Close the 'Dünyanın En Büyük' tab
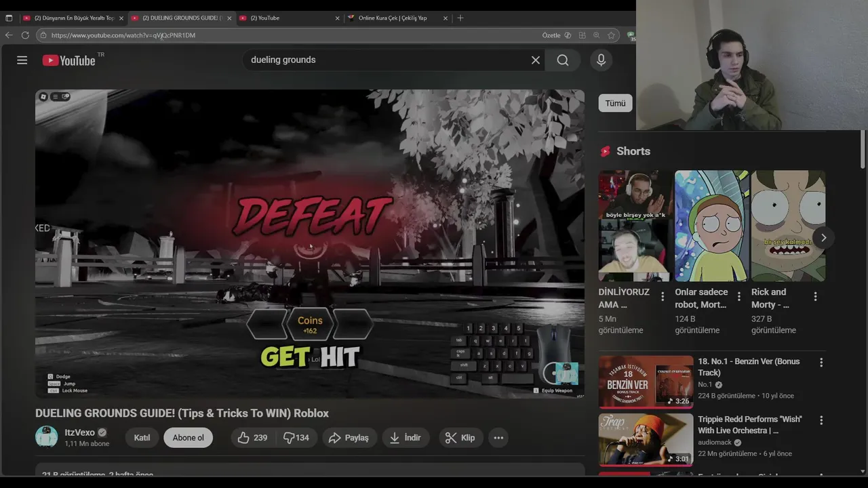868x488 pixels. point(121,18)
